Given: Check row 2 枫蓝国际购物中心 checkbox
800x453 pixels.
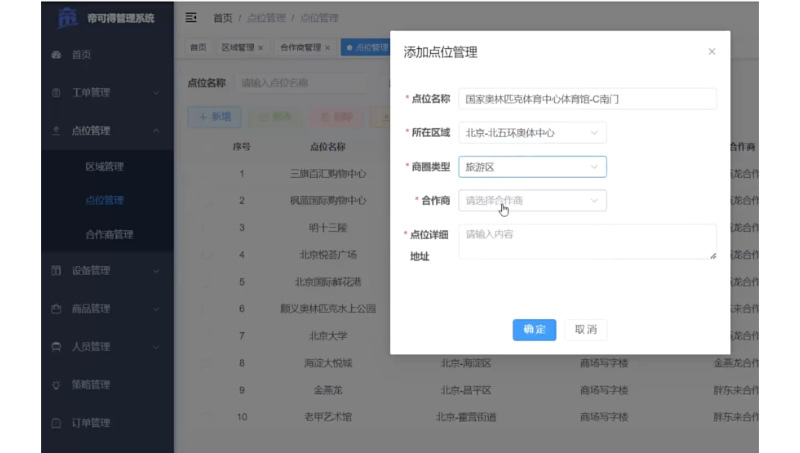Looking at the screenshot, I should (206, 201).
